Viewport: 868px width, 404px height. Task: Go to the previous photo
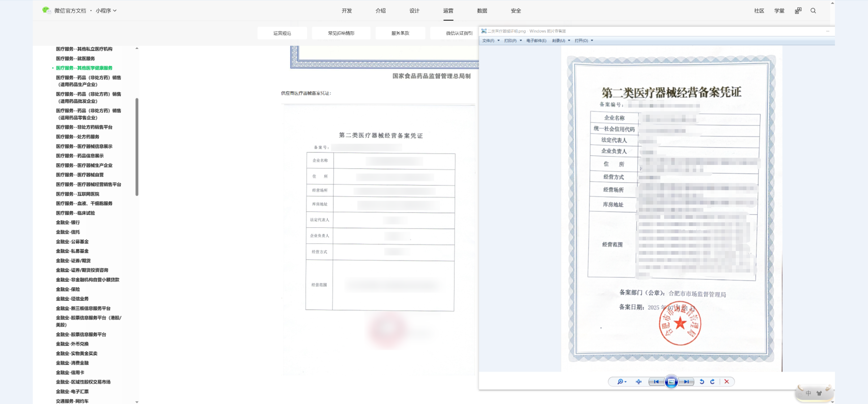click(656, 381)
